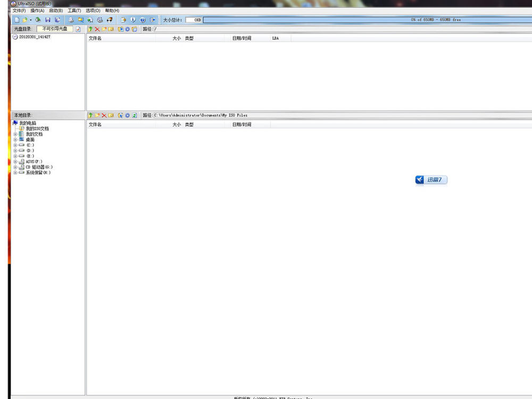The width and height of the screenshot is (532, 399).
Task: Click the refresh icon in 本地目录 toolbar
Action: point(135,115)
